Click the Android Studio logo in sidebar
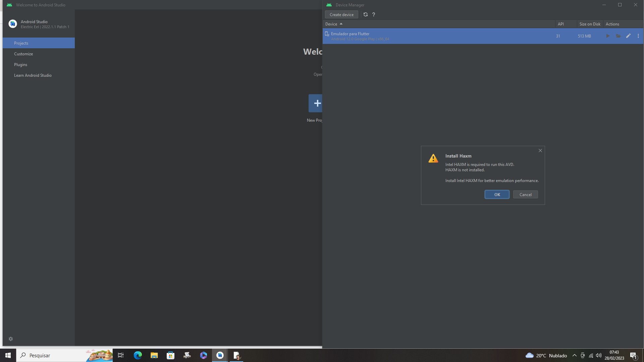 tap(13, 24)
